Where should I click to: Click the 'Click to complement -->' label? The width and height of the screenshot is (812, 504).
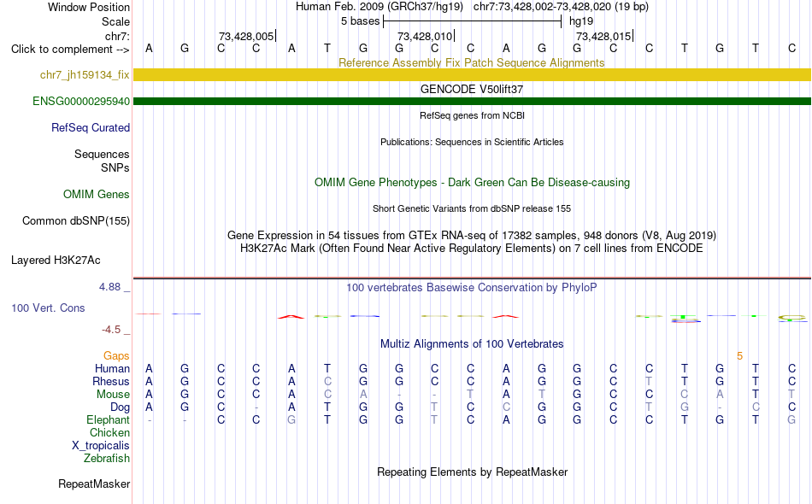[70, 50]
